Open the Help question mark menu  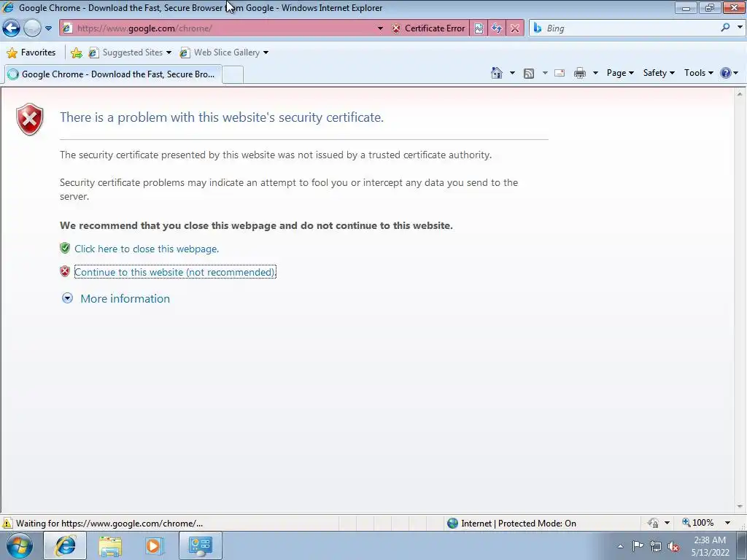click(729, 73)
